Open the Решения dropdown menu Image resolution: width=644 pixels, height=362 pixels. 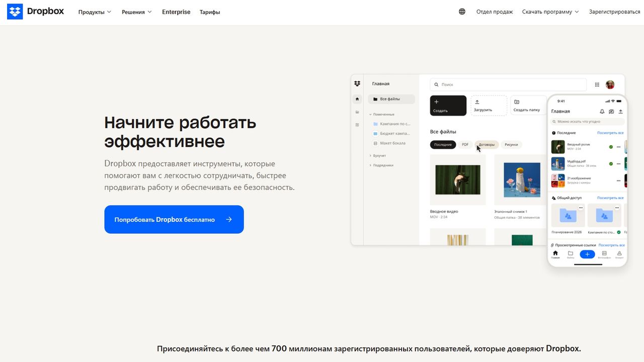pos(137,12)
